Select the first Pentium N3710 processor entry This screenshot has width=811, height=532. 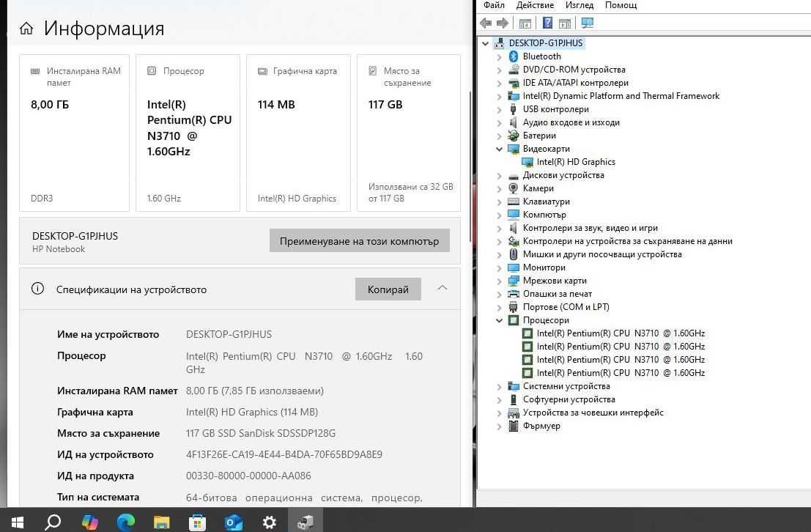pyautogui.click(x=621, y=333)
